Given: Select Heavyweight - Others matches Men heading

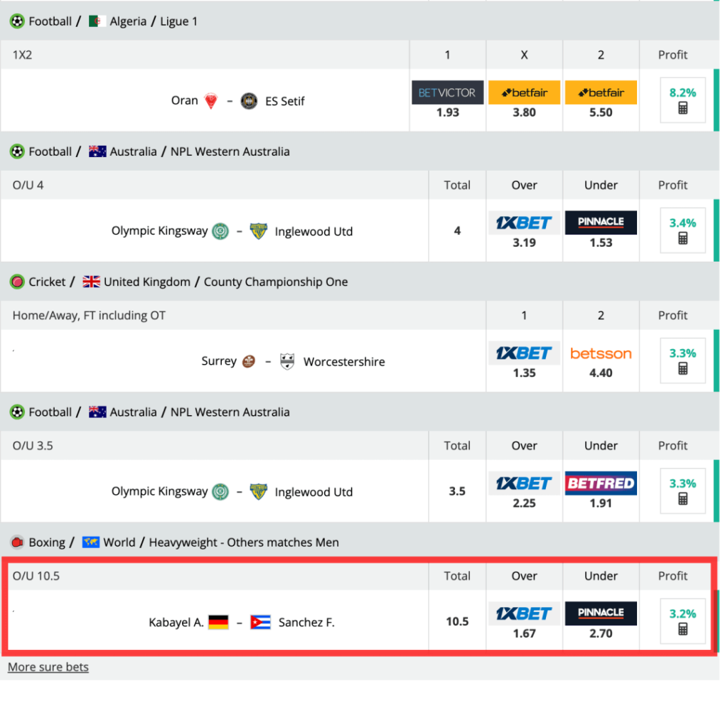Looking at the screenshot, I should [x=244, y=542].
